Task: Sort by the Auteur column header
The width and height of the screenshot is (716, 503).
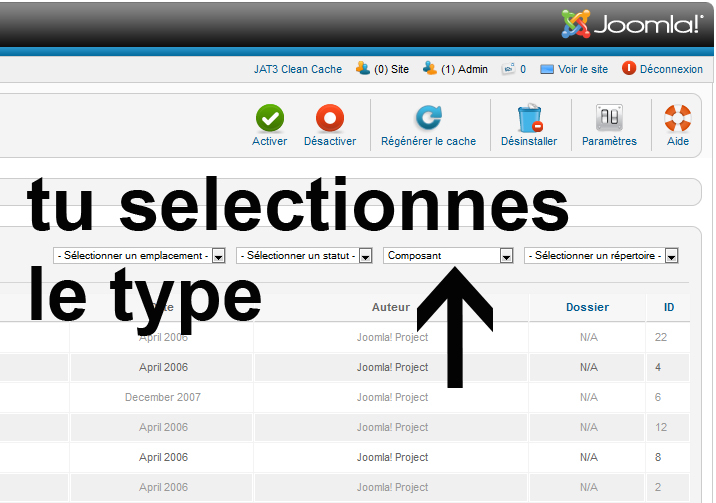Action: coord(391,307)
